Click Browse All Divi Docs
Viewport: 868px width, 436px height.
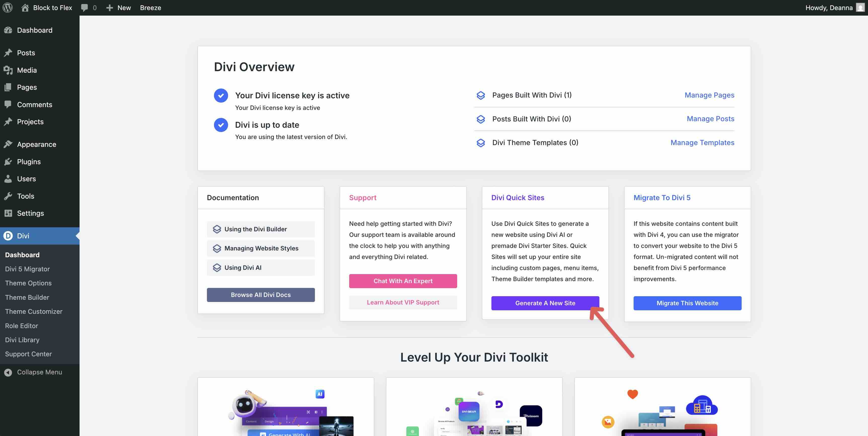coord(261,295)
